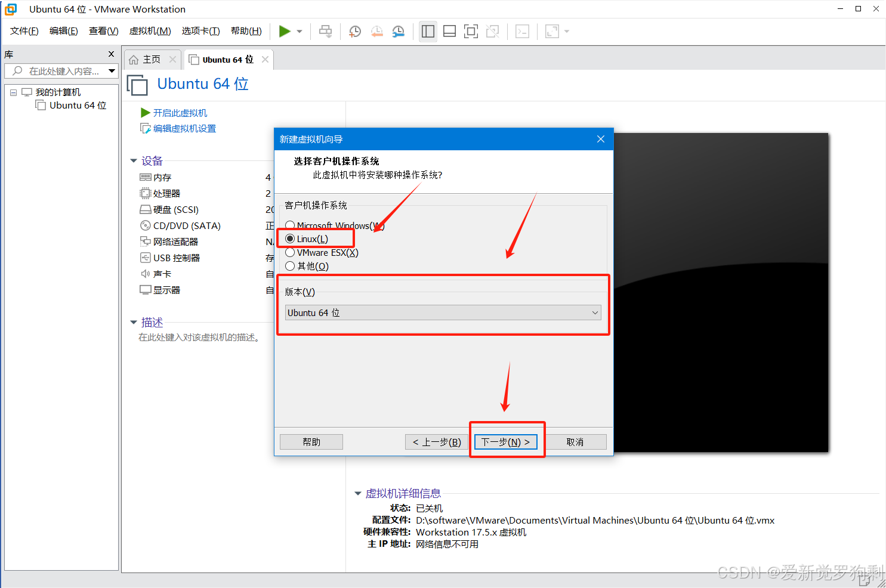Viewport: 886px width, 588px height.
Task: Click the 内存 device icon
Action: tap(146, 177)
